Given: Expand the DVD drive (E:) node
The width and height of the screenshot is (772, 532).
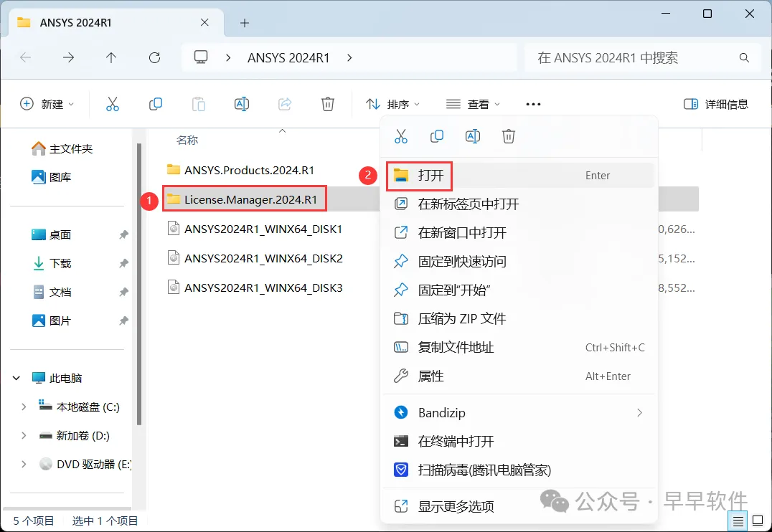Looking at the screenshot, I should pos(24,464).
